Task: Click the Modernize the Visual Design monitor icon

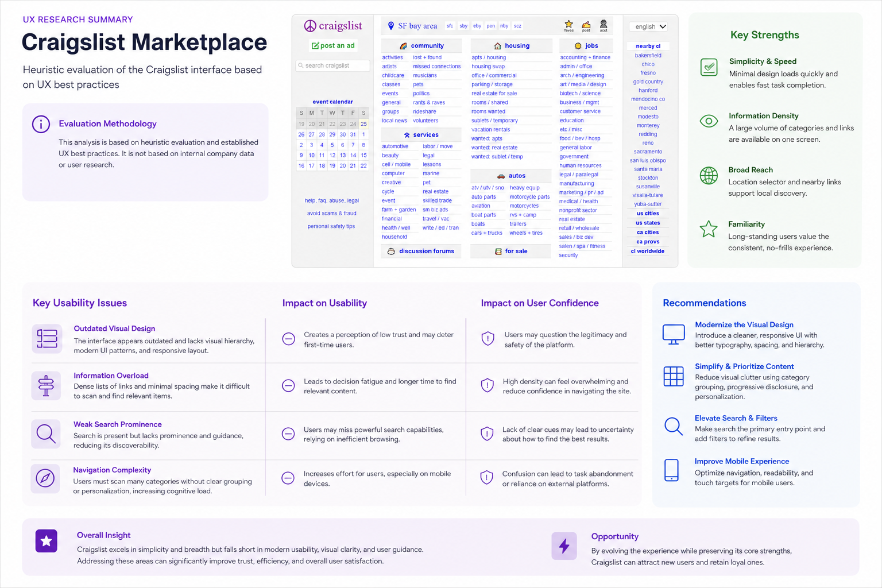Action: tap(674, 334)
